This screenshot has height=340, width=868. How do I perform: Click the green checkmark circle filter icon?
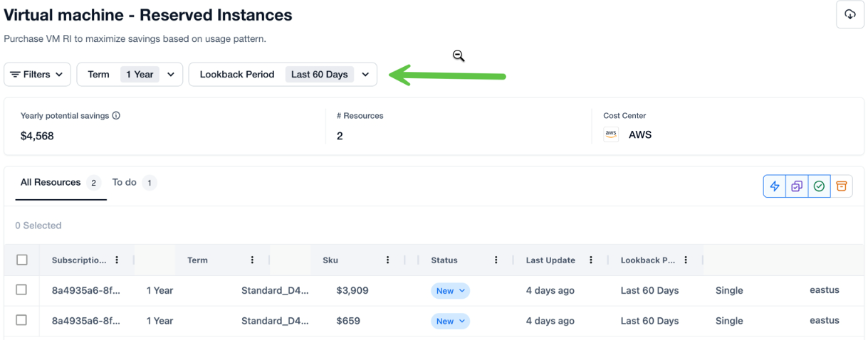[x=819, y=186]
